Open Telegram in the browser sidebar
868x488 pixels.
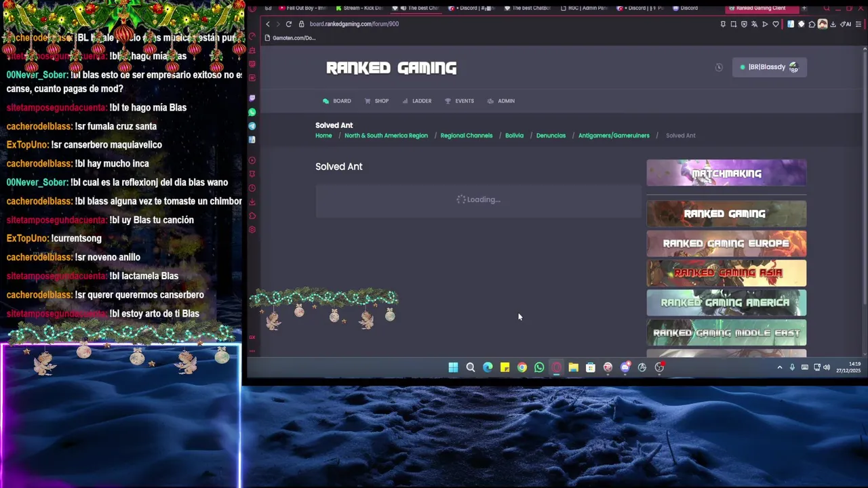point(252,126)
